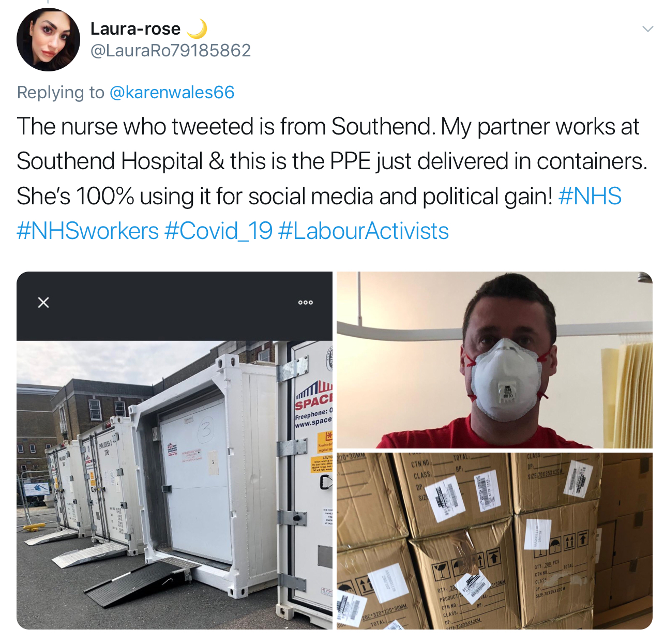Enlarge the stacked cardboard boxes photo
Screen dimensions: 664x644
click(494, 541)
